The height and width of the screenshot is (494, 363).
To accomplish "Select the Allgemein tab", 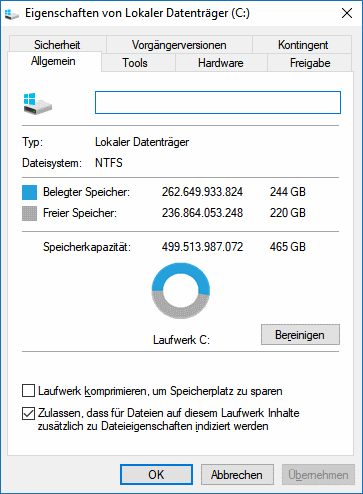I will (53, 61).
